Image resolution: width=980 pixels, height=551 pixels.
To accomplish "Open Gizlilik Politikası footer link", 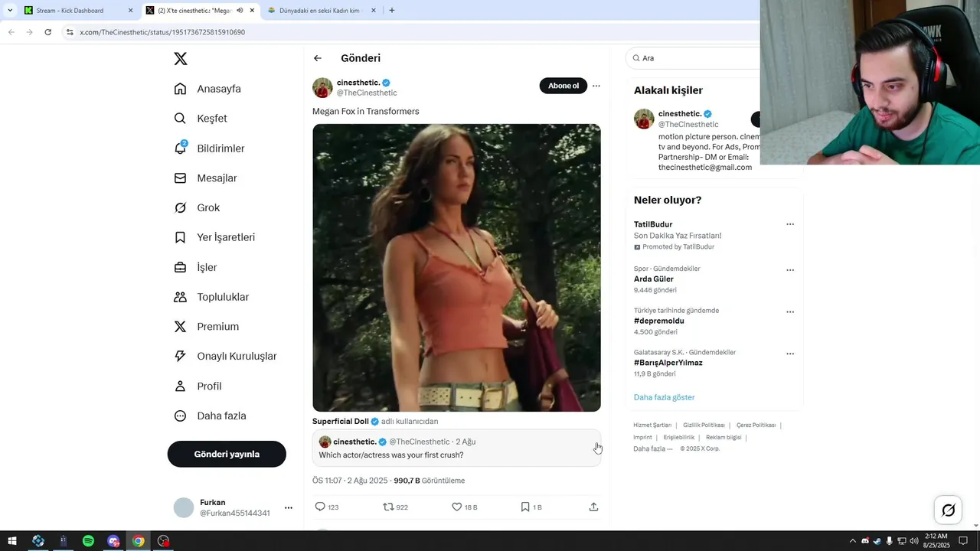I will [x=704, y=425].
